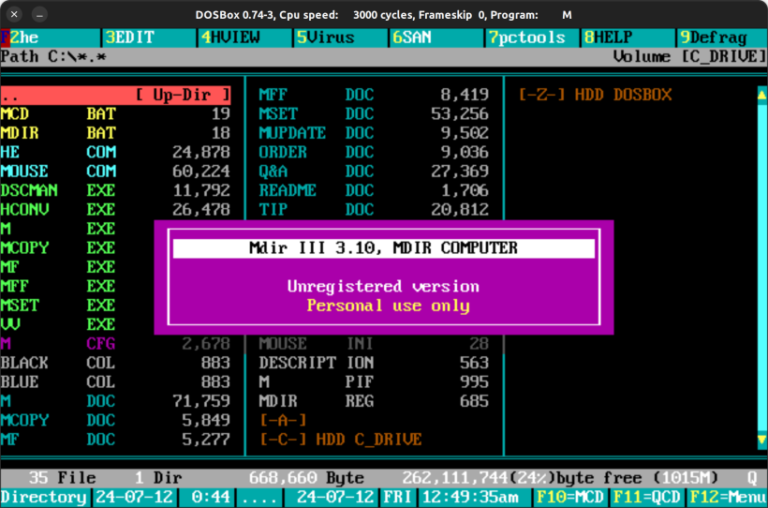Viewport: 768px width, 508px height.
Task: Click the Directory status label
Action: 44,497
